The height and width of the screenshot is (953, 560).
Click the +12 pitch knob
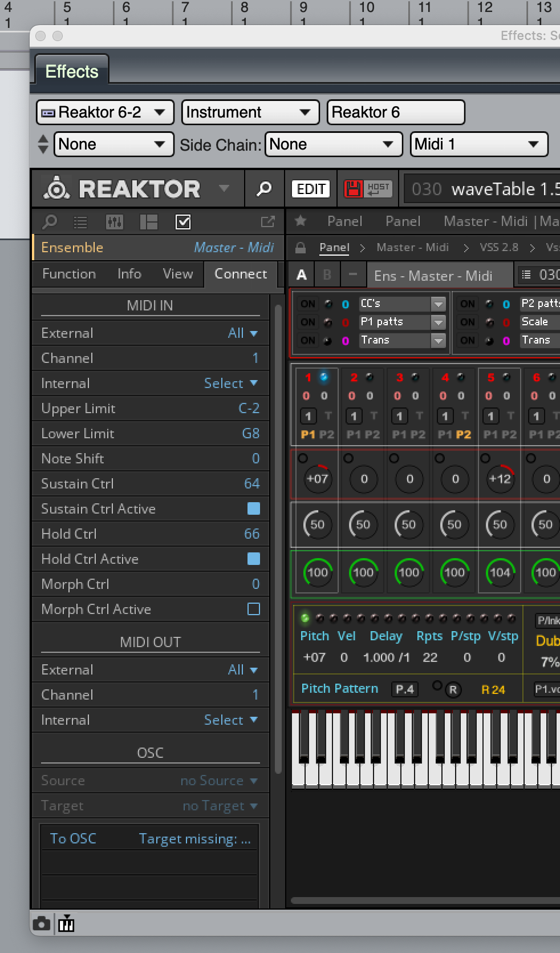(x=500, y=479)
